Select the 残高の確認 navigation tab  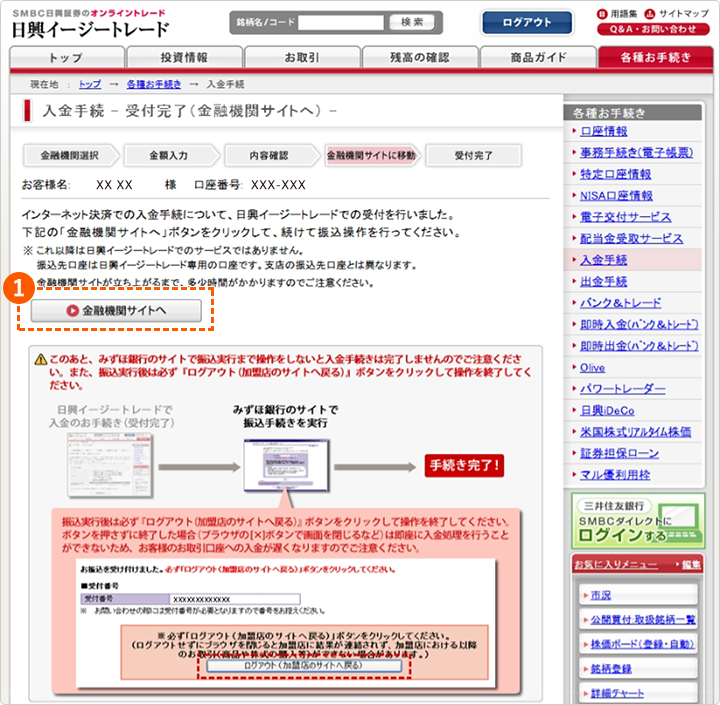coord(420,57)
